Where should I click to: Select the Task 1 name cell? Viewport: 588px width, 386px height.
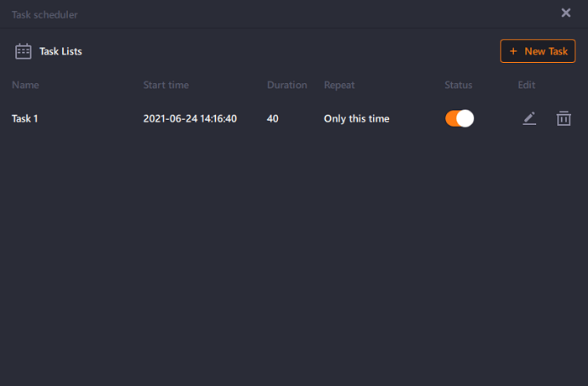(x=24, y=119)
